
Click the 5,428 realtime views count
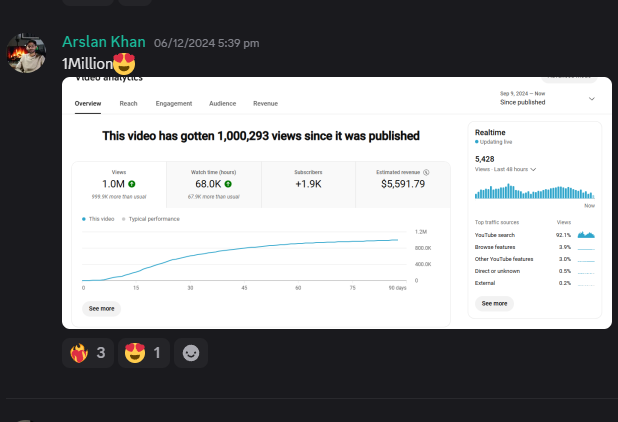coord(484,159)
